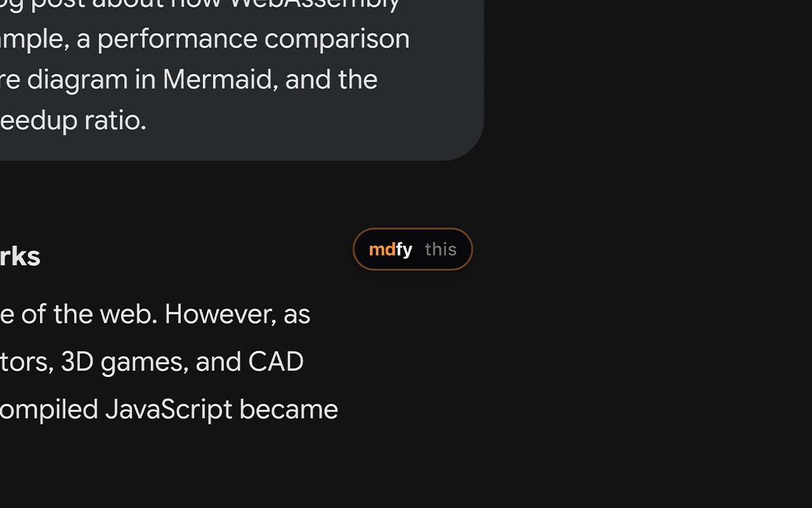Click the partial word "ompiled" in the response
Image resolution: width=812 pixels, height=508 pixels.
pos(49,410)
